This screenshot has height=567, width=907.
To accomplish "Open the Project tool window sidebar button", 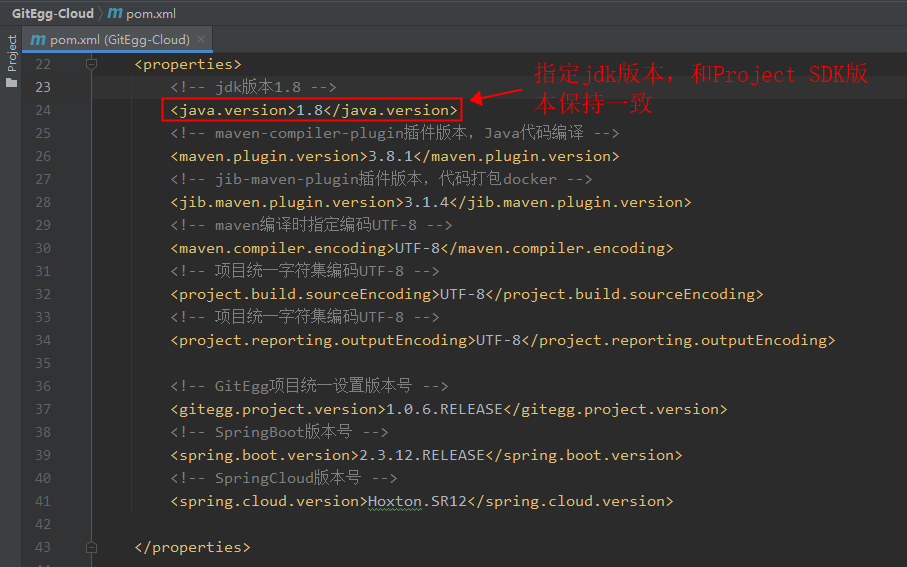I will pyautogui.click(x=12, y=60).
